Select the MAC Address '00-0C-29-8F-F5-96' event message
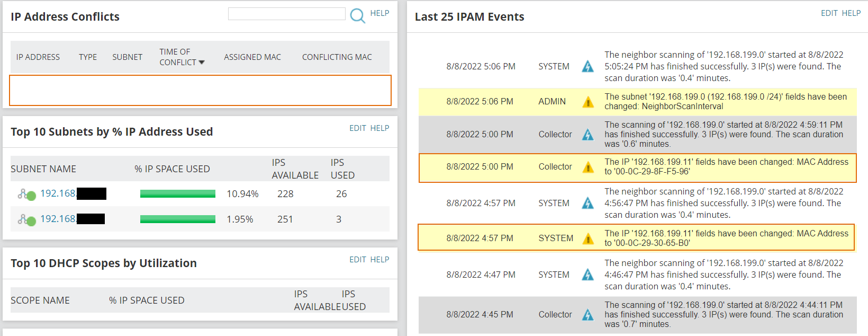The width and height of the screenshot is (868, 336). [x=726, y=167]
